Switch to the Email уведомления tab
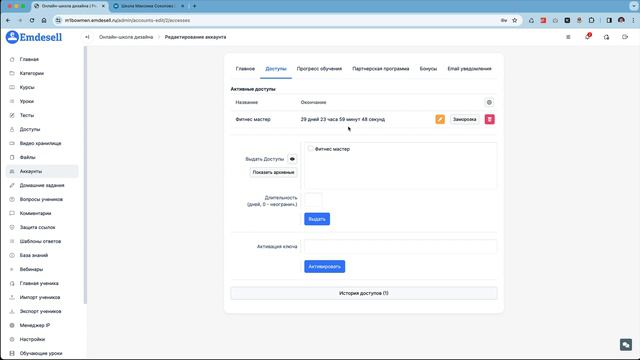 pos(469,69)
